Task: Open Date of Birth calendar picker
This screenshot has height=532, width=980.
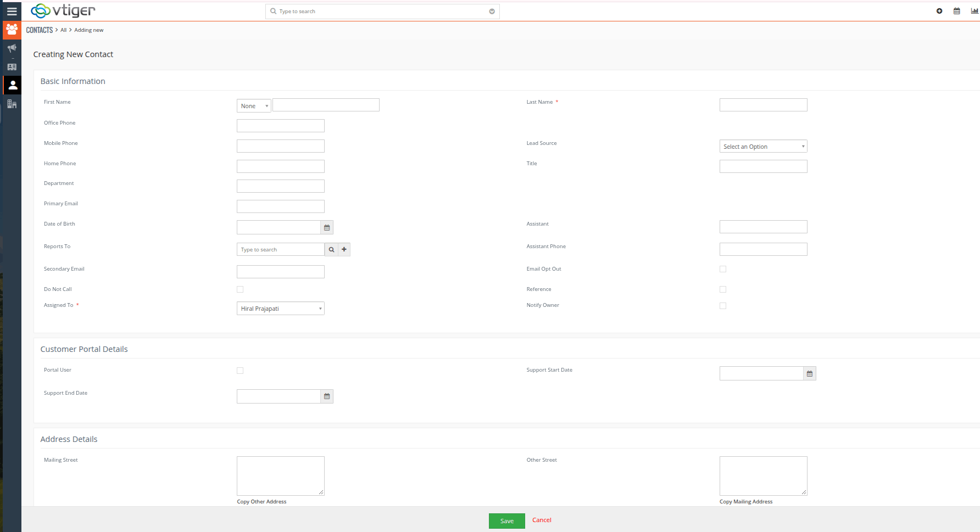Action: [x=327, y=227]
